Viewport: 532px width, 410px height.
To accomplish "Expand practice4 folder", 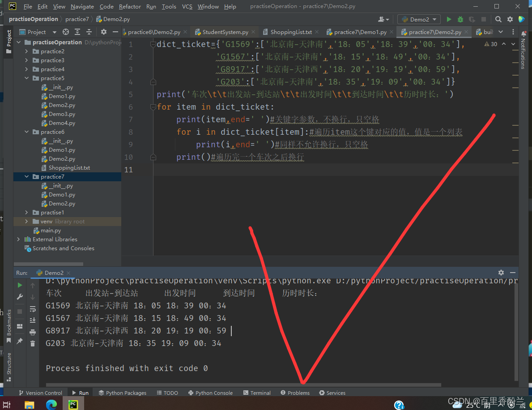I will (x=26, y=69).
